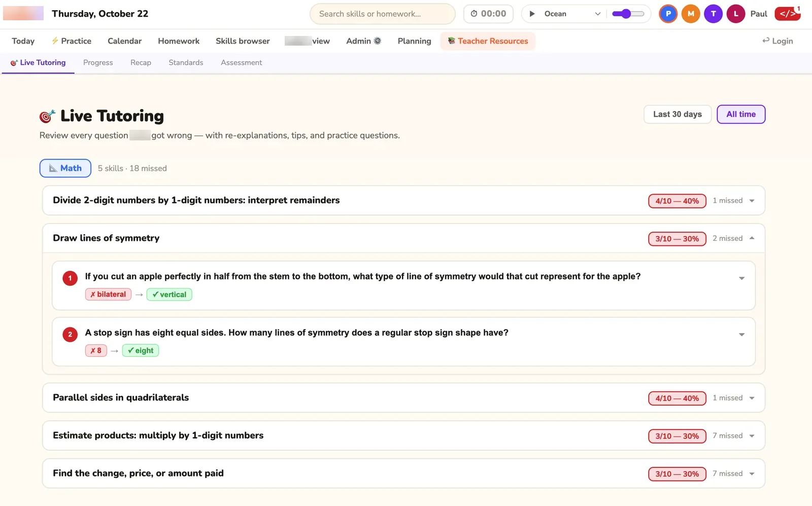812x506 pixels.
Task: Collapse the Draw lines of symmetry section
Action: pos(403,238)
